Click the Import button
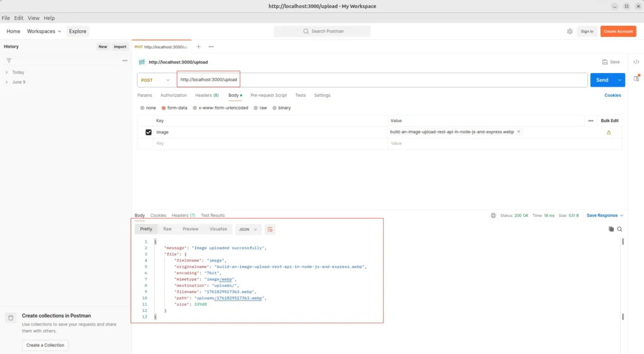 [120, 47]
